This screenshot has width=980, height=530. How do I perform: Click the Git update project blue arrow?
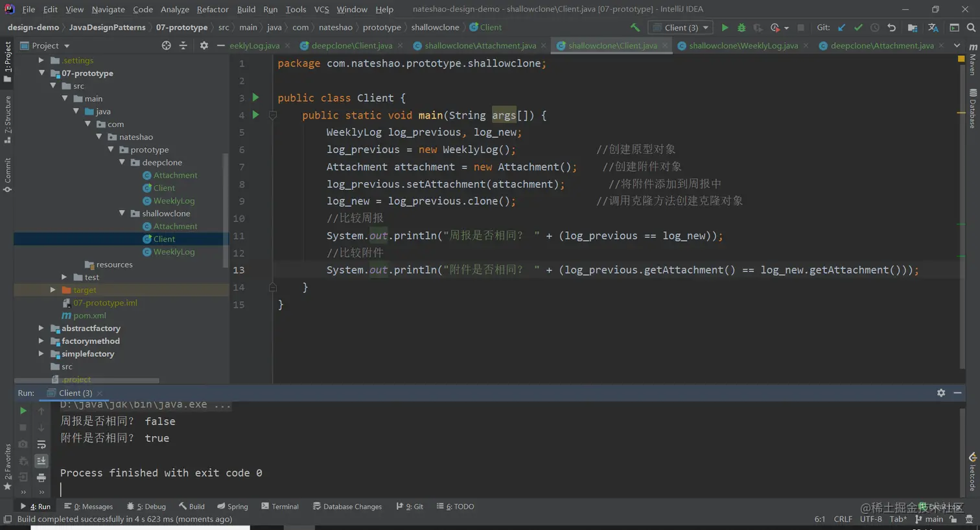point(841,27)
